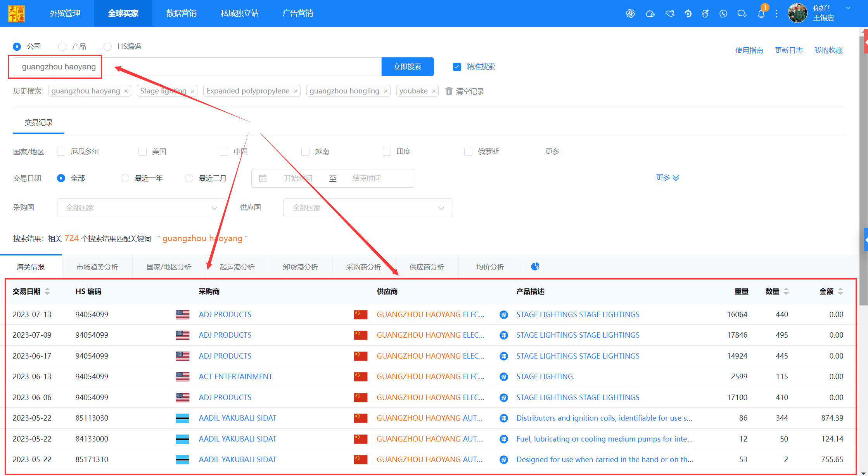Check the 印度 country filter
The width and height of the screenshot is (868, 476).
(387, 152)
